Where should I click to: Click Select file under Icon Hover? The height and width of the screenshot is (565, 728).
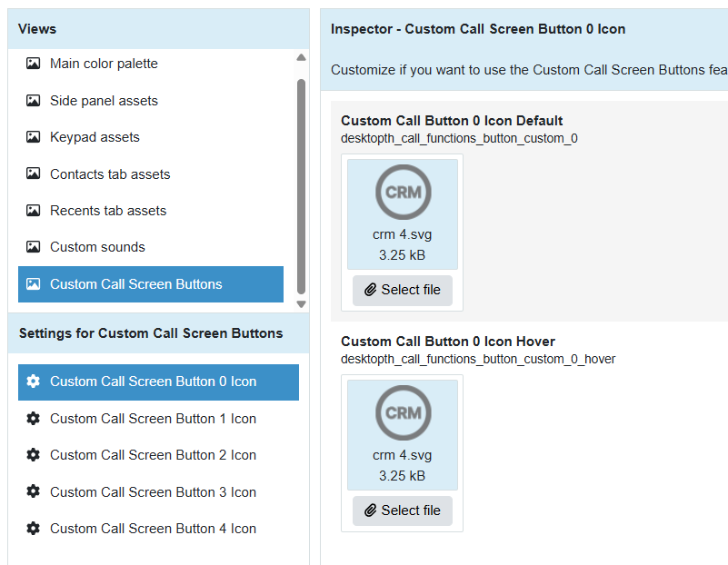tap(402, 510)
